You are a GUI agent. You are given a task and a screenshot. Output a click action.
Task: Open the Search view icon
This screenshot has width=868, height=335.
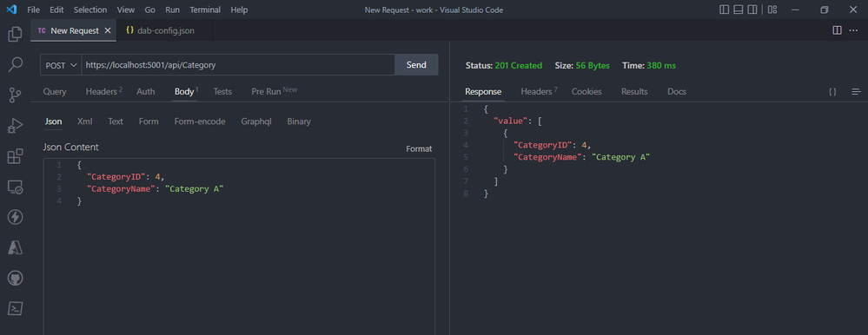(15, 65)
